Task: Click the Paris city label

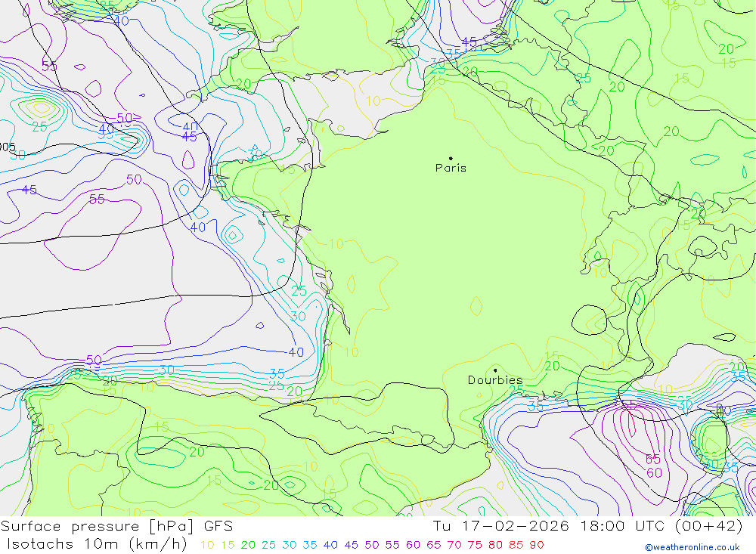Action: pos(451,168)
